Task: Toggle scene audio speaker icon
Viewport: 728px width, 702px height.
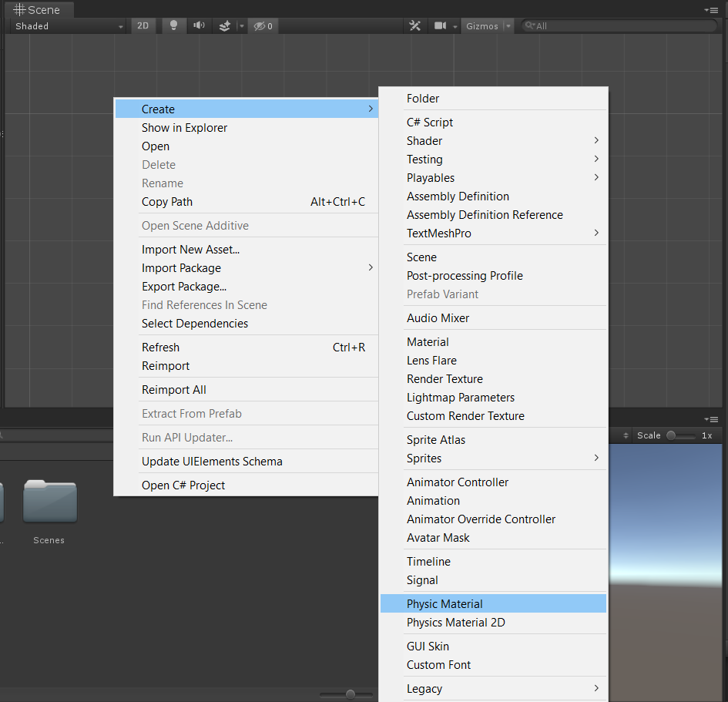Action: (x=200, y=26)
